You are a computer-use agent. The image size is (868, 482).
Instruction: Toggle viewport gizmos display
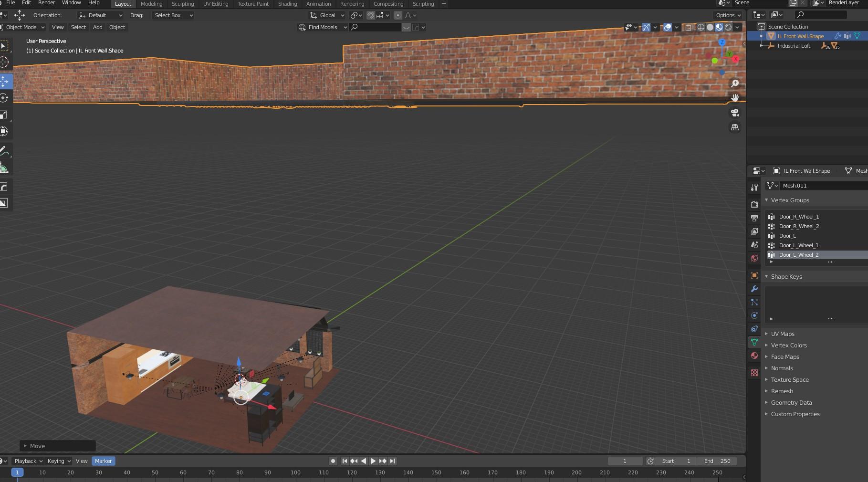(646, 27)
